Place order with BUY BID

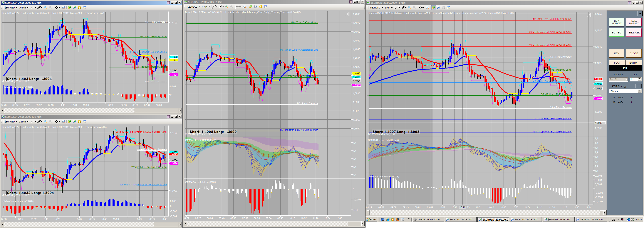click(617, 32)
